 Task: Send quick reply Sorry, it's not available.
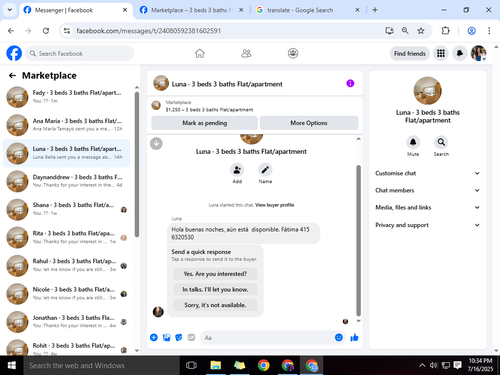(215, 305)
